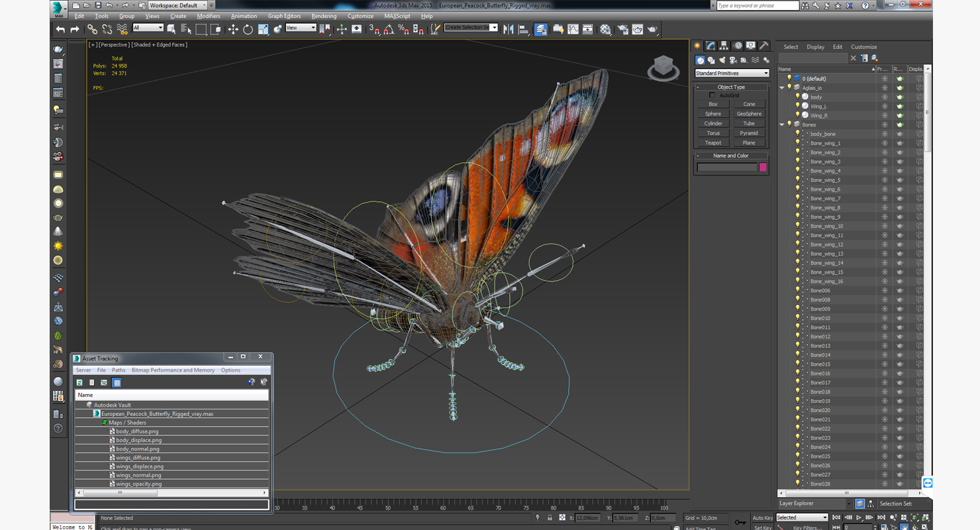Open the Workspace: Default dropdown

(x=177, y=5)
